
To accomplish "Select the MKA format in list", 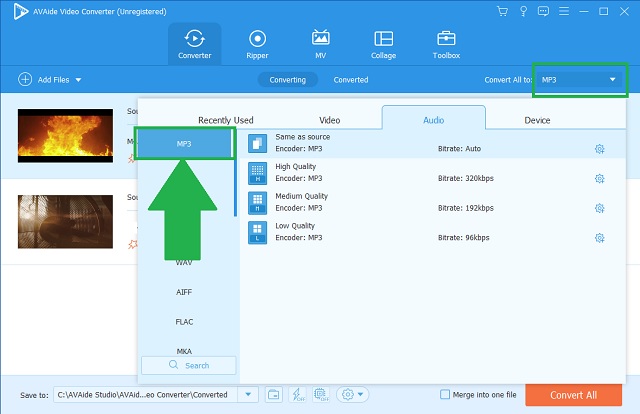I will point(184,351).
